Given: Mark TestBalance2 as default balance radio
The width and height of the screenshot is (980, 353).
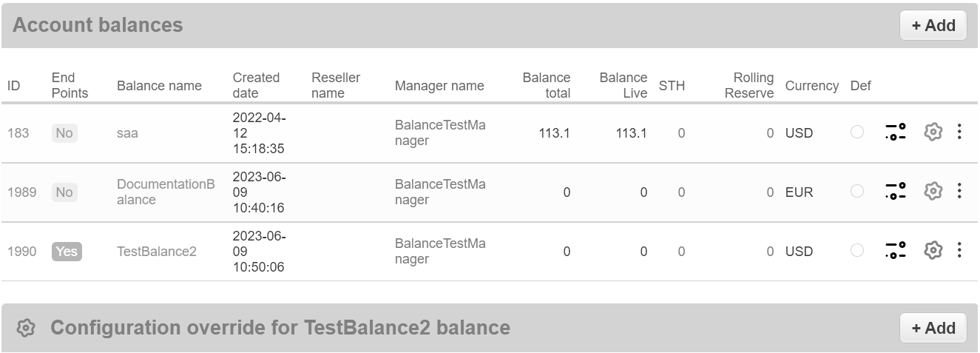Looking at the screenshot, I should [x=857, y=251].
